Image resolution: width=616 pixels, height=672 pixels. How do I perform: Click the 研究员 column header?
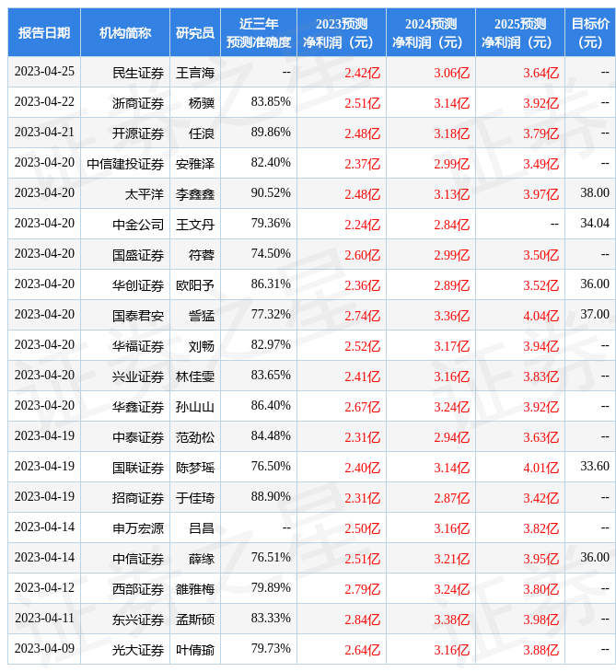coord(195,32)
